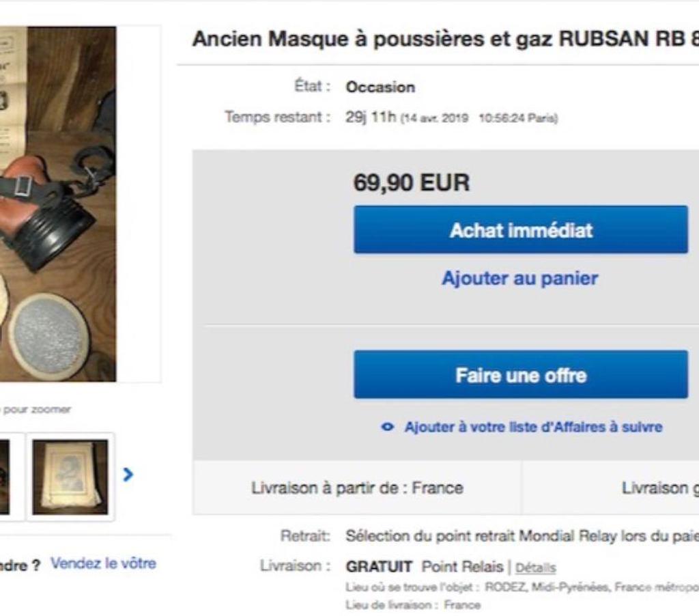This screenshot has height=616, width=699.
Task: Add item via Ajouter au panier
Action: [519, 279]
